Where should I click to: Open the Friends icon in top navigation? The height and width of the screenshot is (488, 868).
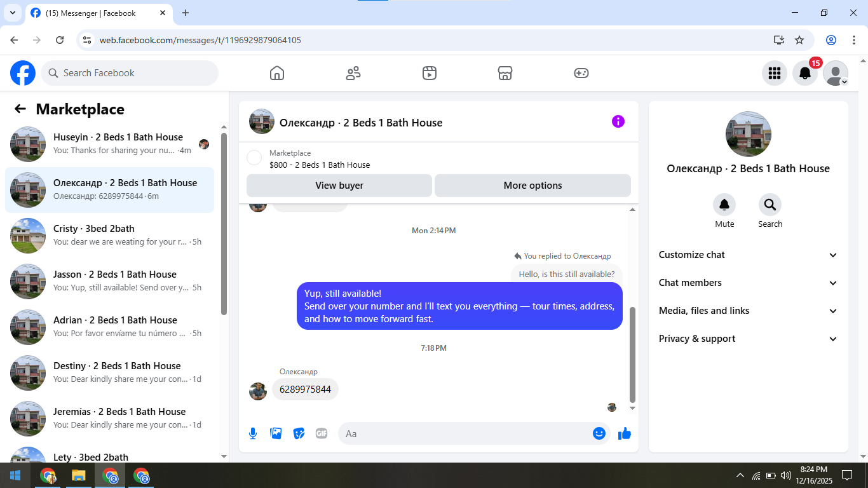353,73
